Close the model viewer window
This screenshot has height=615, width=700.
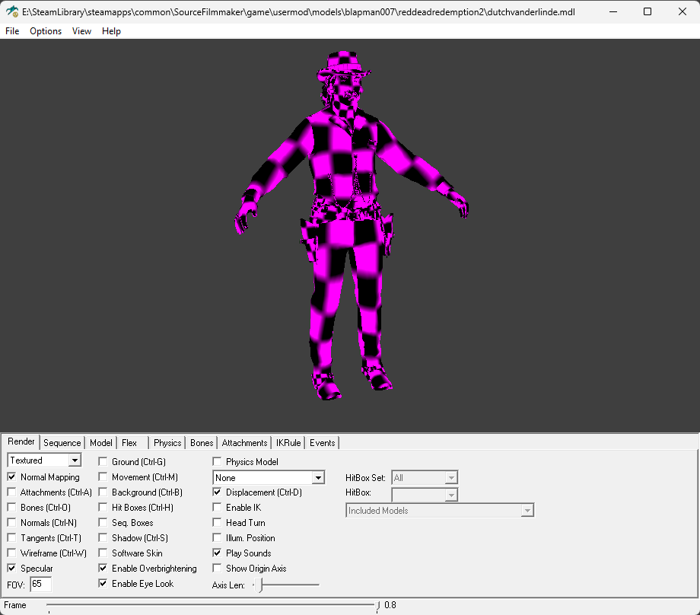click(x=682, y=11)
